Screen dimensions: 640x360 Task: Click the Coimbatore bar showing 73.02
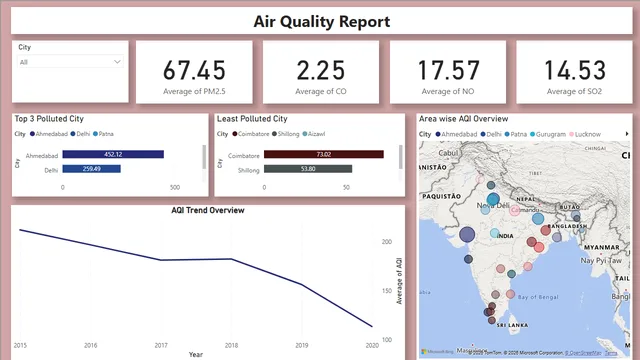click(324, 154)
